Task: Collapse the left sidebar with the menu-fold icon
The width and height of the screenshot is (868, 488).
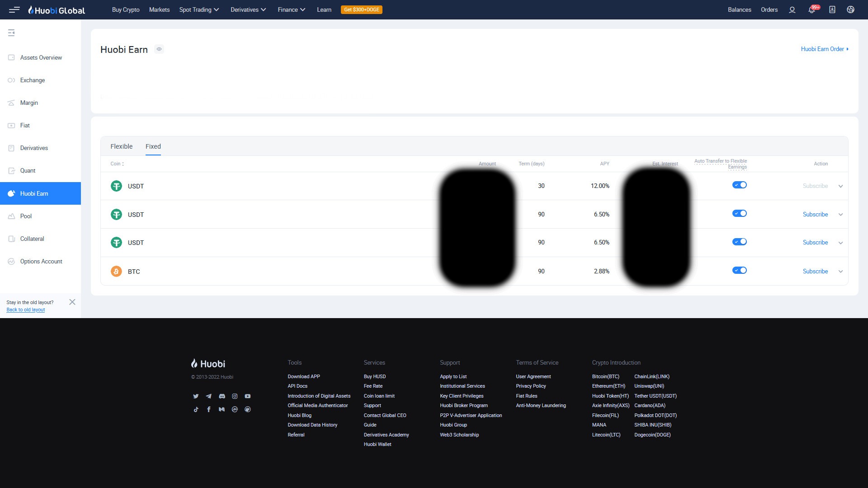Action: [11, 33]
